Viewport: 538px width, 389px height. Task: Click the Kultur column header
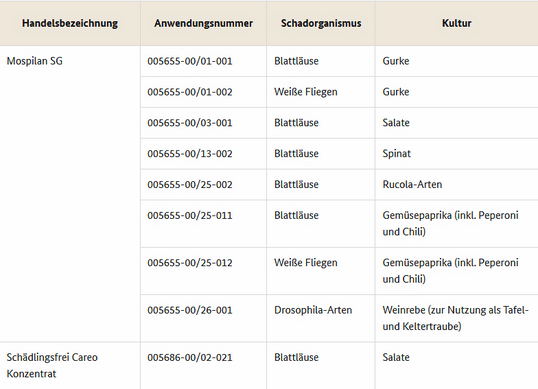coord(456,23)
